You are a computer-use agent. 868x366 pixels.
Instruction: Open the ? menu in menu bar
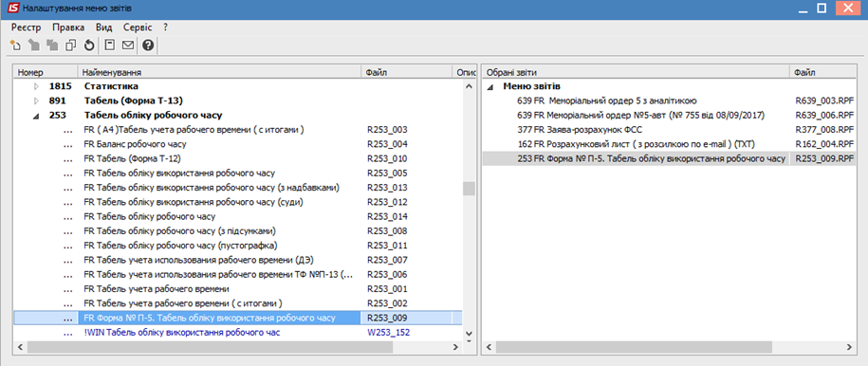tap(165, 27)
